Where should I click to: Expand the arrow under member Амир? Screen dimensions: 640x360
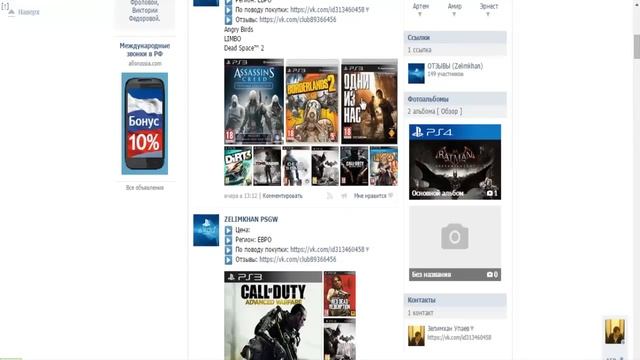tap(454, 14)
